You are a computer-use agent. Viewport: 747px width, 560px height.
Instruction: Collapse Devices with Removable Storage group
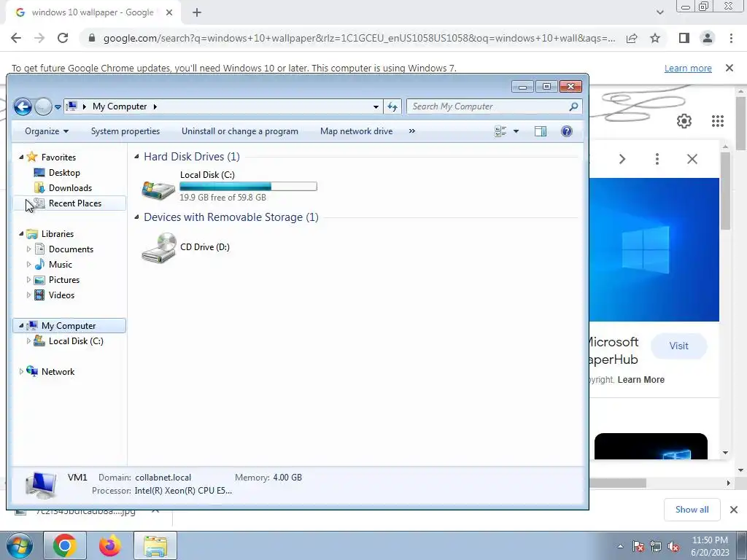pos(136,217)
